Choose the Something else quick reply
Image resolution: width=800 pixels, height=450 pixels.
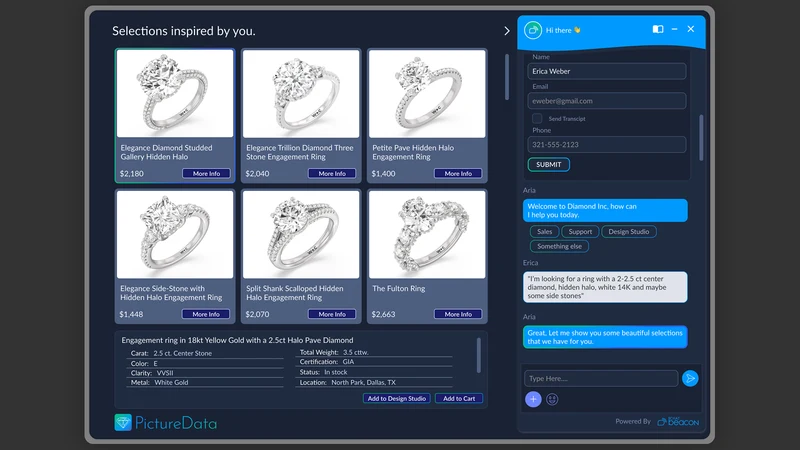(x=559, y=246)
